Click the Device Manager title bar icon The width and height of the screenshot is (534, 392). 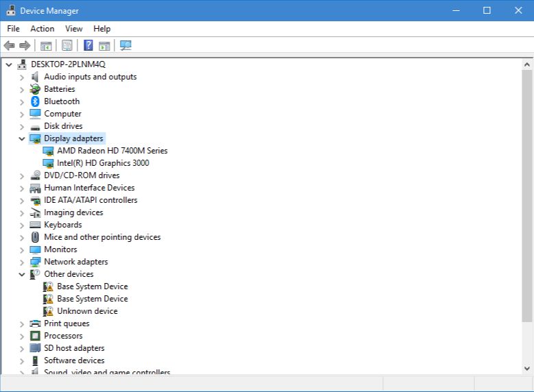tap(11, 10)
